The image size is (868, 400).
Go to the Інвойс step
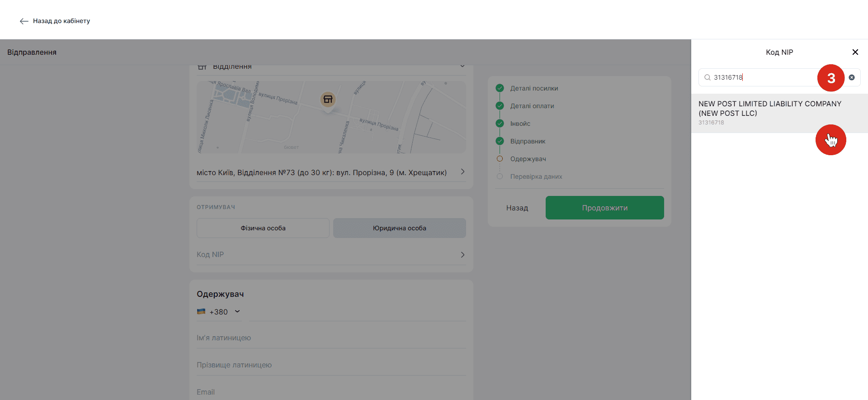pos(520,124)
